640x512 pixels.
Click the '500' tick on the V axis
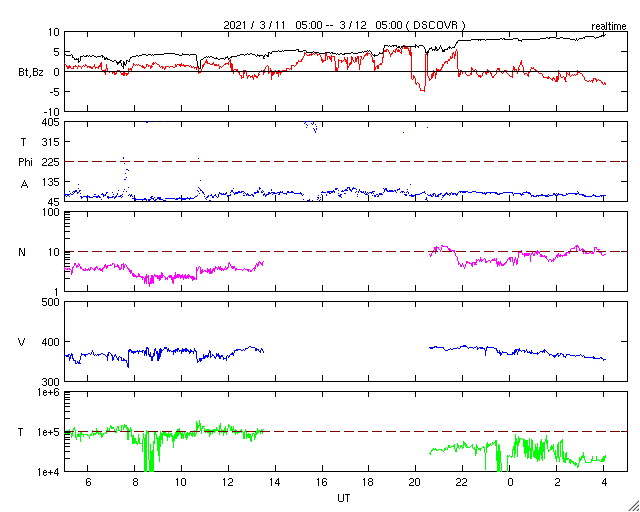pos(51,302)
